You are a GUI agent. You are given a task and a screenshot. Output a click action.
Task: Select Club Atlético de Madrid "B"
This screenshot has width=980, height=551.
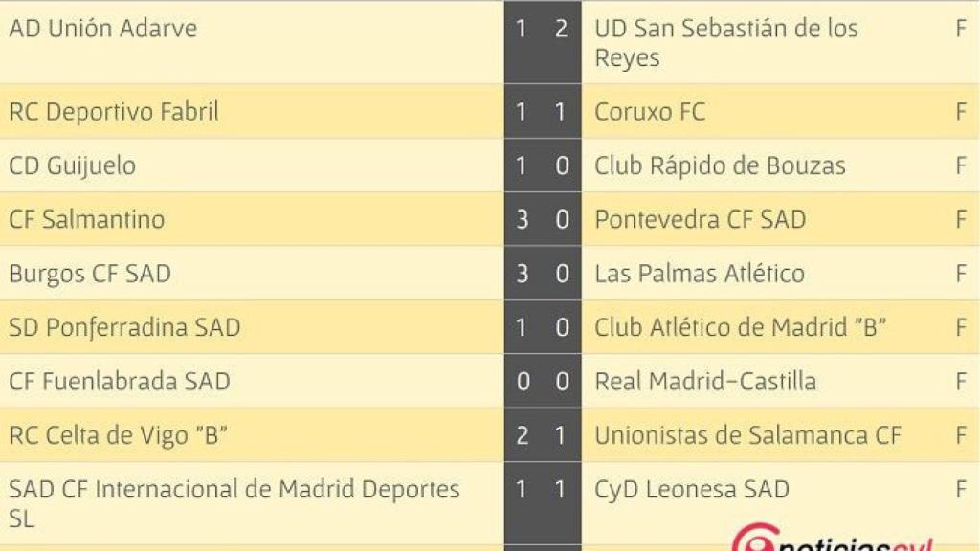pyautogui.click(x=741, y=327)
